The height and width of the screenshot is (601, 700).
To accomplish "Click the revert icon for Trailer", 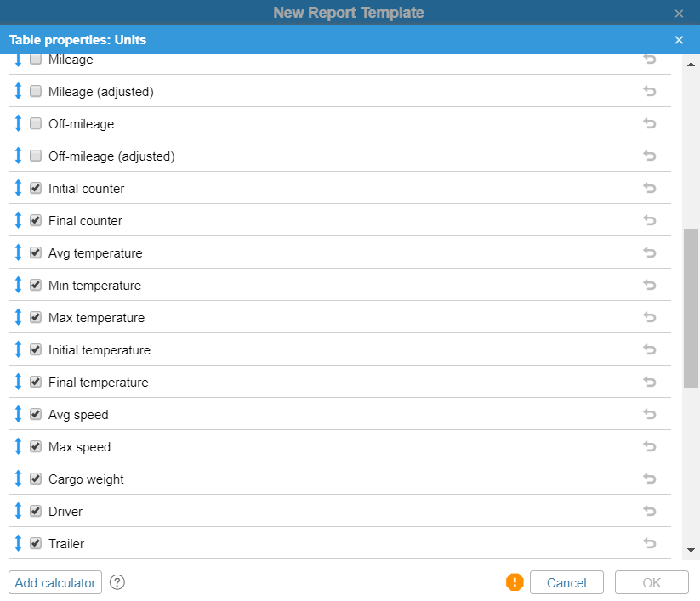I will (x=649, y=543).
